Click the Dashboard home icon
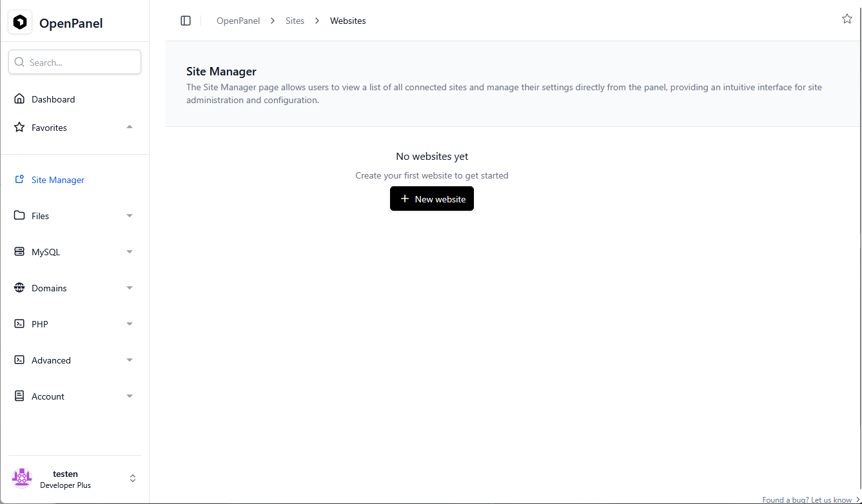This screenshot has width=862, height=504. point(19,99)
